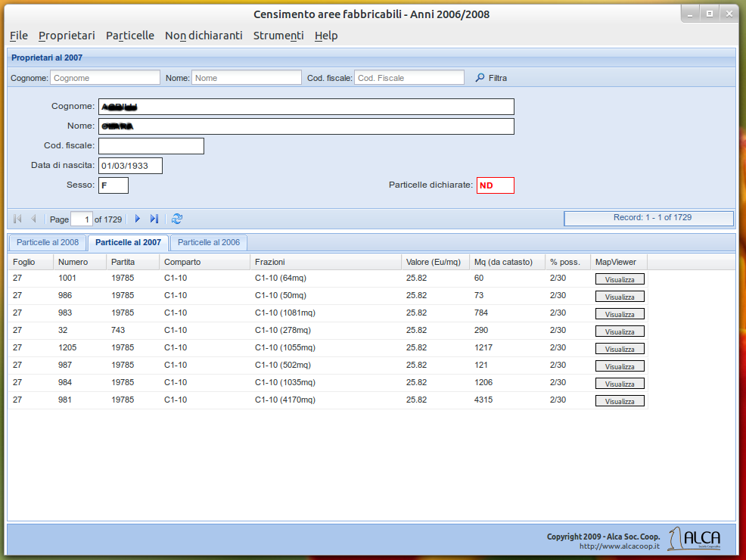Select cell C1-10 (4170mq)
The height and width of the screenshot is (560, 746).
point(325,400)
